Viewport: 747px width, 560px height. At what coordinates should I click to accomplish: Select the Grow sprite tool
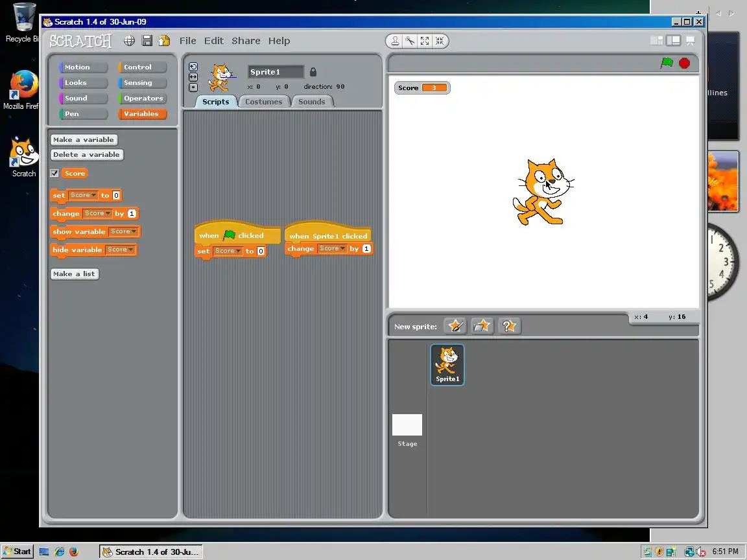(x=425, y=41)
